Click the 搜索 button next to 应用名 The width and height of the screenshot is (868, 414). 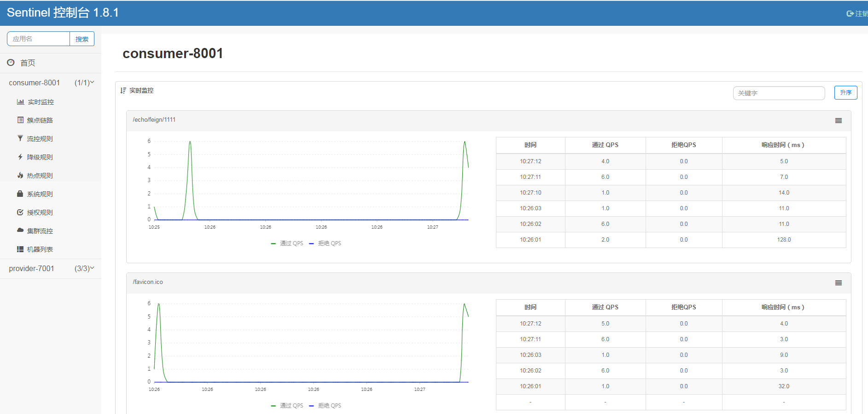(82, 39)
